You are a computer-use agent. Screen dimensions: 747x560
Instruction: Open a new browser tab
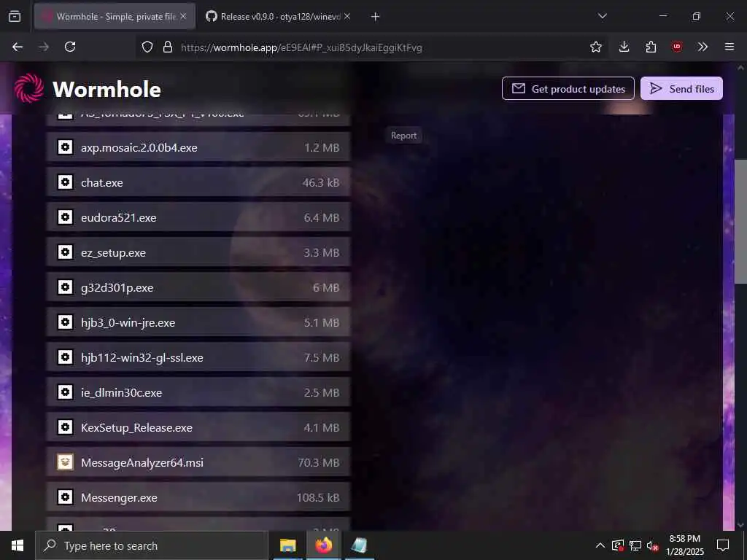[x=376, y=17]
